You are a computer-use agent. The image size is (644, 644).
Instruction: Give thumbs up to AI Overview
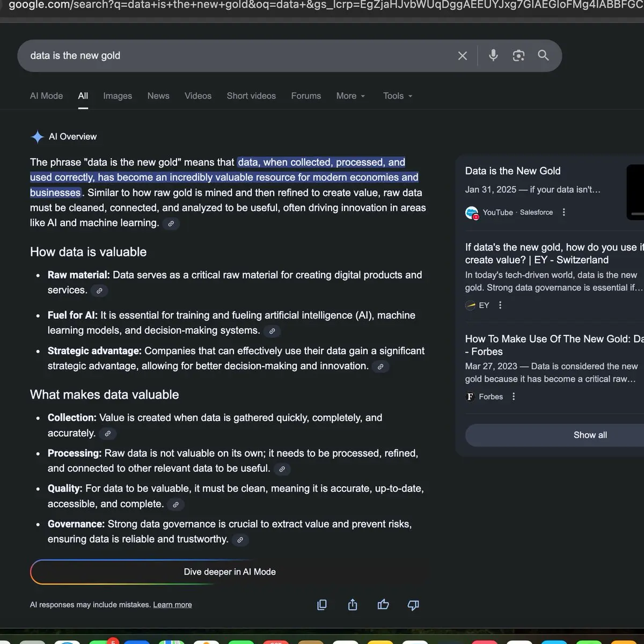383,605
